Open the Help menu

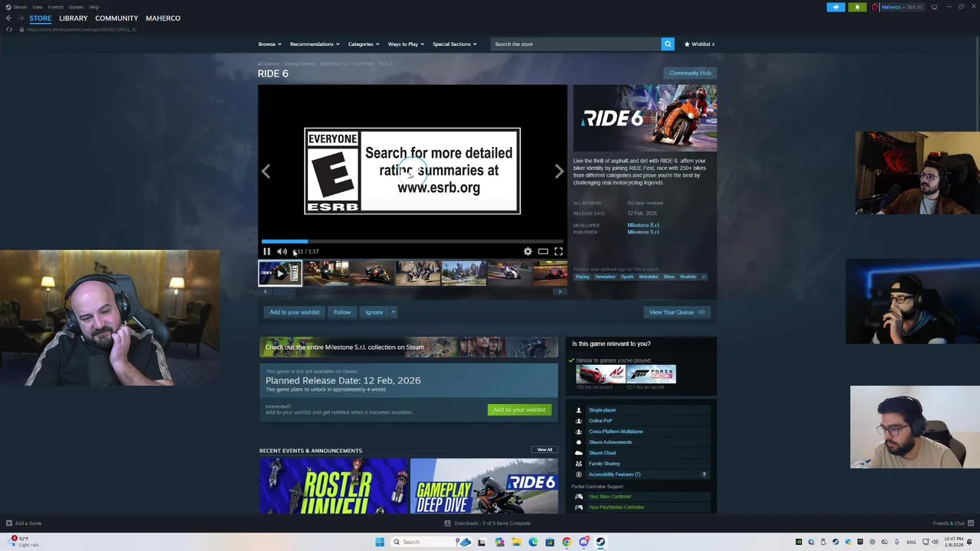click(x=93, y=7)
